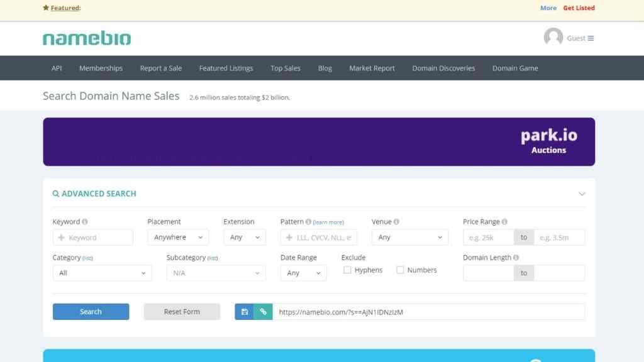Open Top Sales in navigation bar
644x362 pixels.
click(286, 68)
